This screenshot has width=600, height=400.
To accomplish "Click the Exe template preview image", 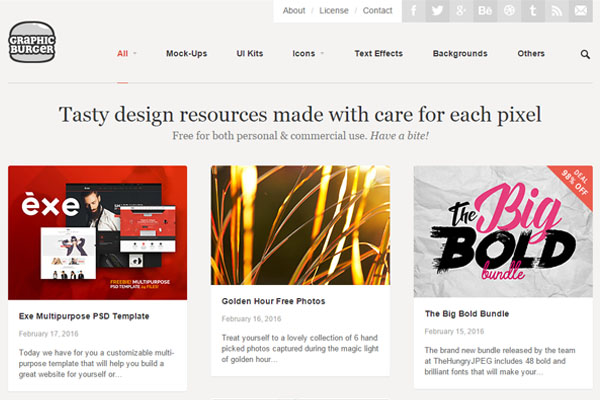I will [x=98, y=233].
